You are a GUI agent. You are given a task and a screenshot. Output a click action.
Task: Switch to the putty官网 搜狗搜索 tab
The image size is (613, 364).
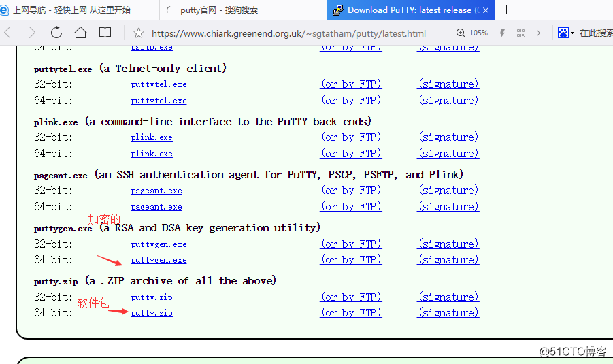(x=243, y=10)
